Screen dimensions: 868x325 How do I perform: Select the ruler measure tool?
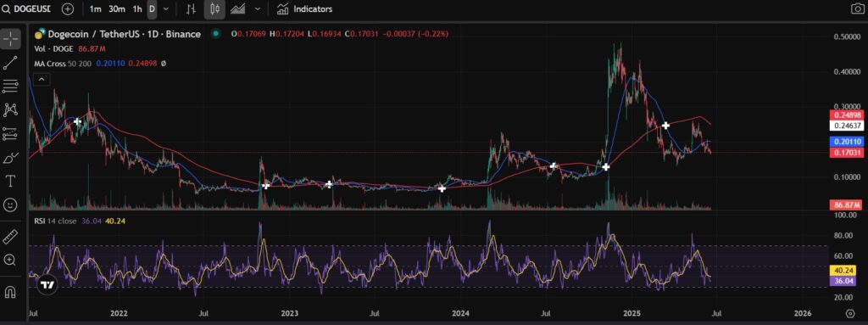[x=10, y=238]
